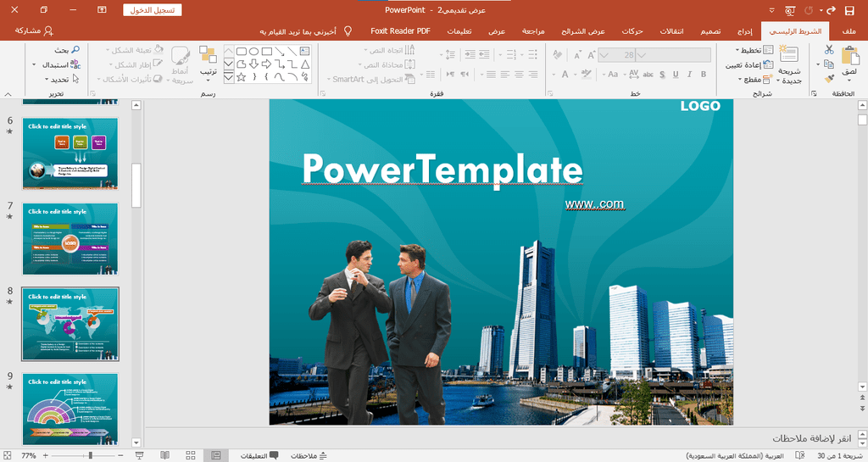The width and height of the screenshot is (868, 462).
Task: Toggle the Comments (التعليقات) pane
Action: [x=259, y=456]
